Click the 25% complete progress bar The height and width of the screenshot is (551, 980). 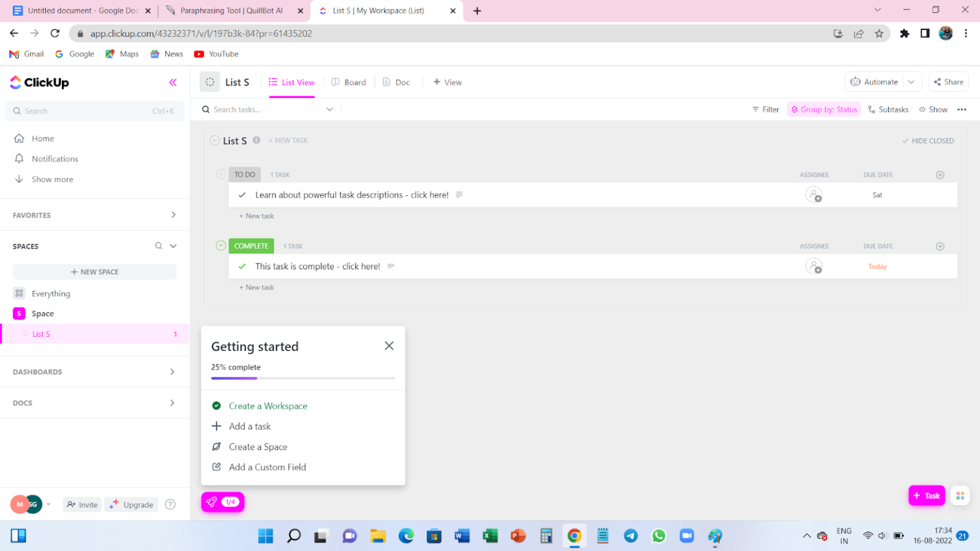(302, 378)
